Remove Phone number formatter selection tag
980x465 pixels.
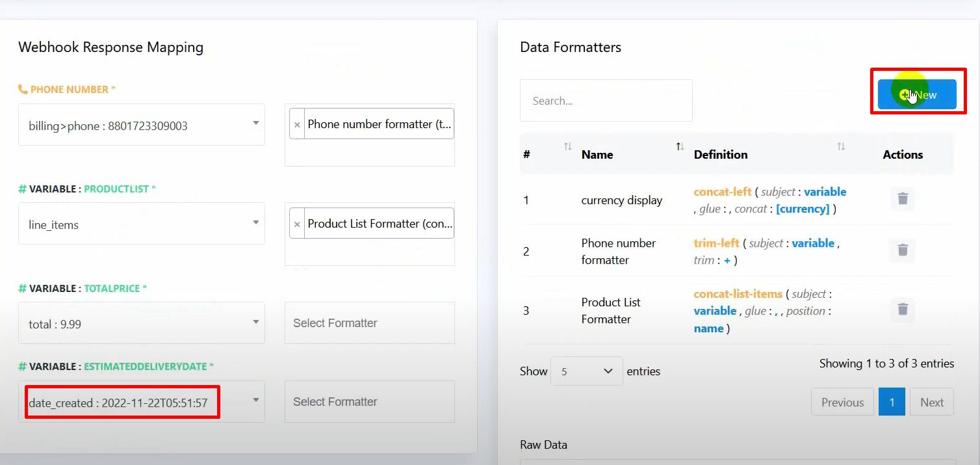pos(297,124)
